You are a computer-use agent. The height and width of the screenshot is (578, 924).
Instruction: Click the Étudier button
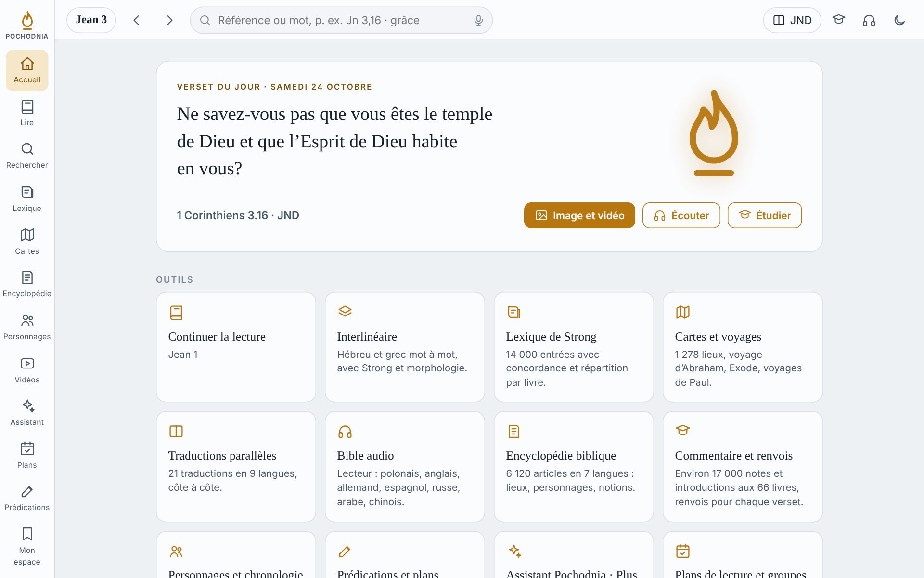765,215
